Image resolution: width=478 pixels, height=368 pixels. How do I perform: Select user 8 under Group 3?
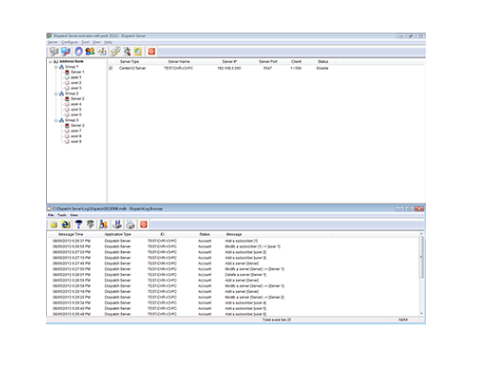coord(76,136)
